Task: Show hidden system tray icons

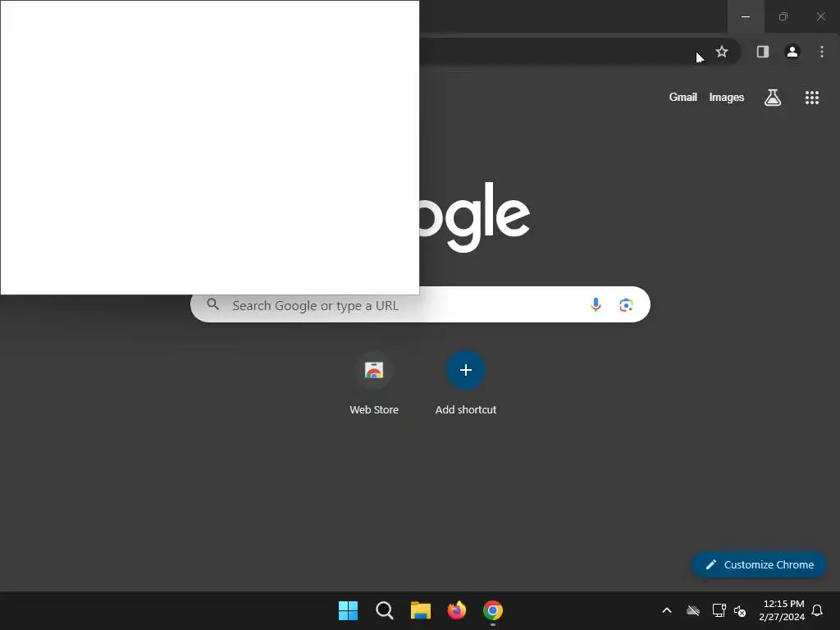Action: point(667,610)
